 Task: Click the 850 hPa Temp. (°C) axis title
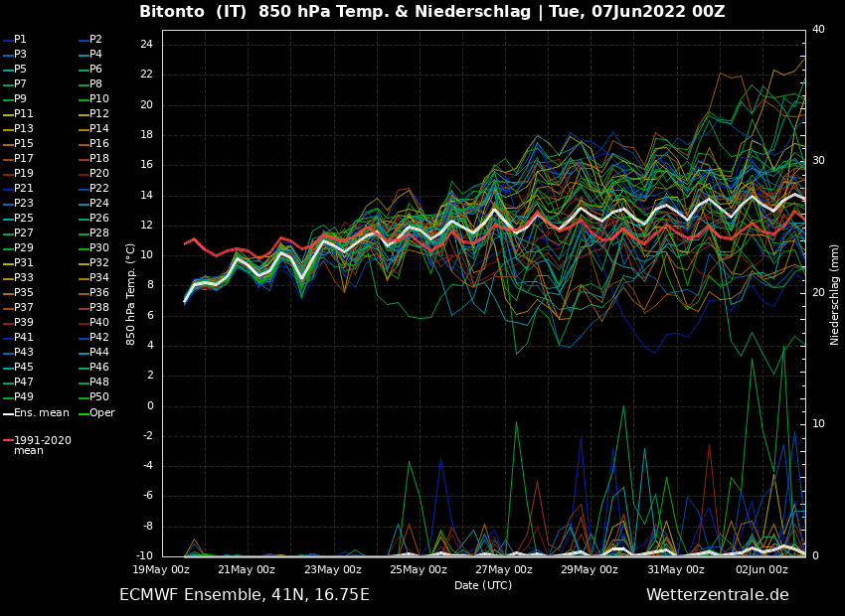point(130,294)
